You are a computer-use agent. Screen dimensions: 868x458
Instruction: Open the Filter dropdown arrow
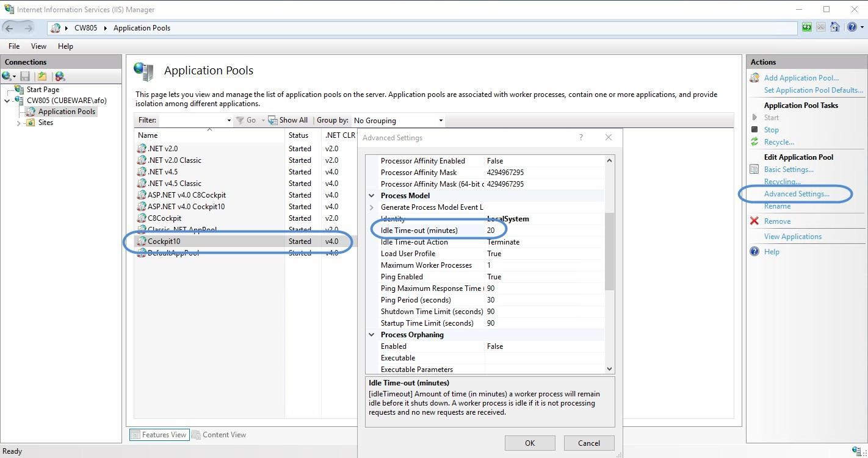coord(229,120)
